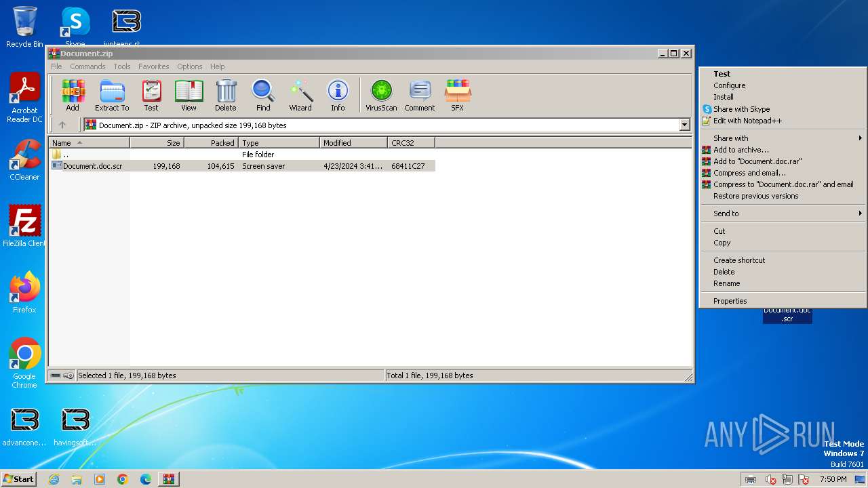
Task: Select the Firefox desktop icon
Action: (24, 293)
